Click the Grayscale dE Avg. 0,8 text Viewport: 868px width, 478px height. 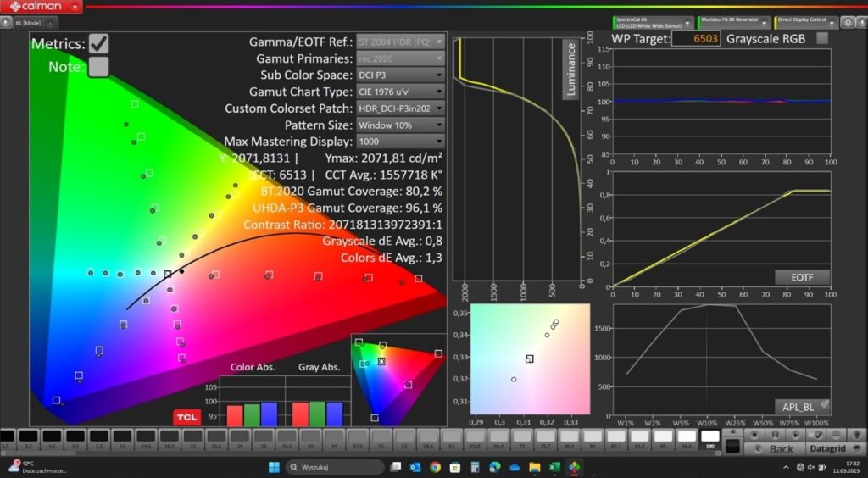coord(382,242)
